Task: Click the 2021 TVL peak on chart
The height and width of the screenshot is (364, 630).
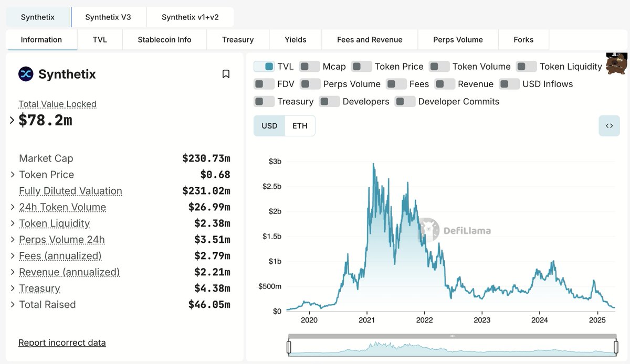Action: point(373,165)
